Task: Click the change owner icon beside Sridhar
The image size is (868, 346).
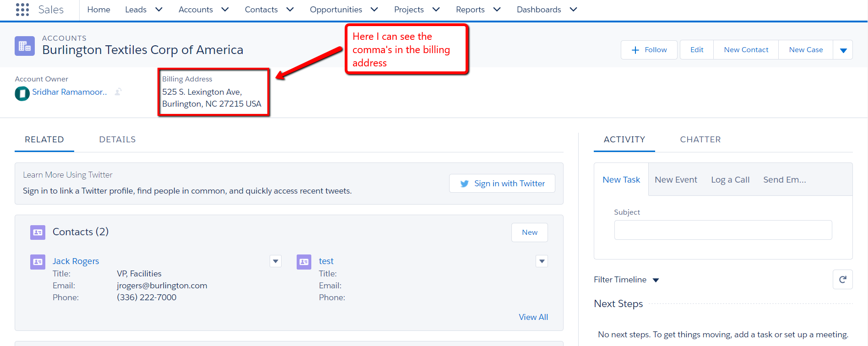Action: 118,92
